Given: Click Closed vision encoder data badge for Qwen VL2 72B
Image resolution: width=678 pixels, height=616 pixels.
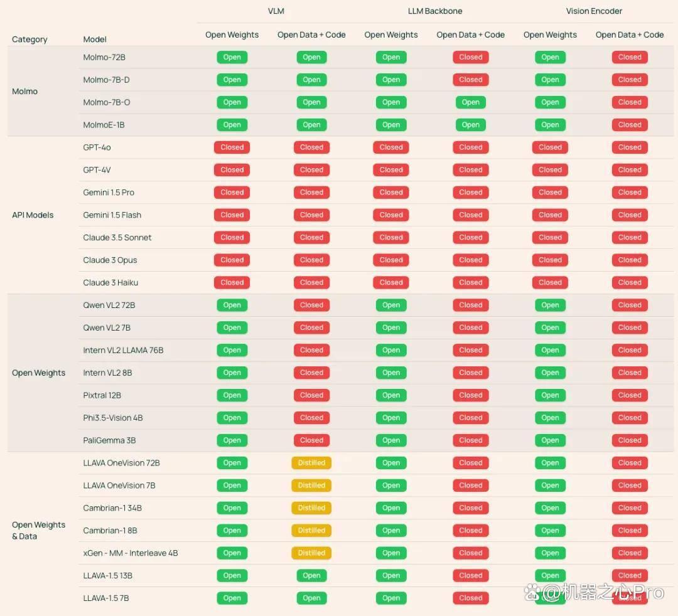Looking at the screenshot, I should coord(630,305).
